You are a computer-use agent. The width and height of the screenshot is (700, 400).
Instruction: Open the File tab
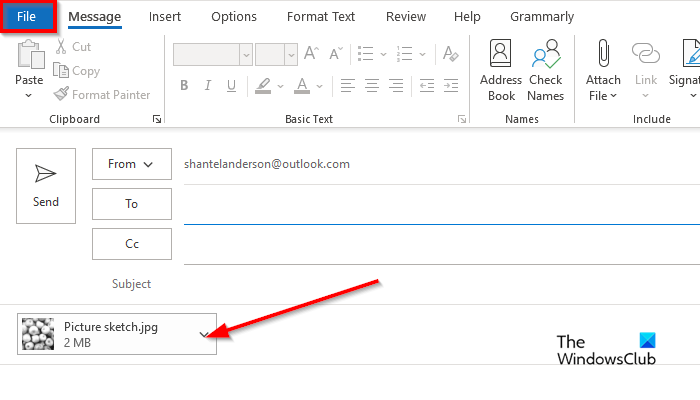(x=26, y=16)
